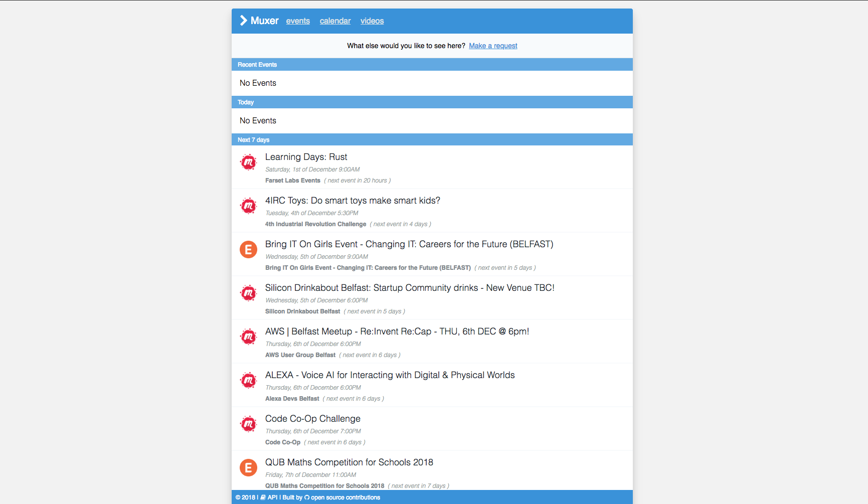Select Code Co-Op group label
Viewport: 868px width, 504px height.
282,442
